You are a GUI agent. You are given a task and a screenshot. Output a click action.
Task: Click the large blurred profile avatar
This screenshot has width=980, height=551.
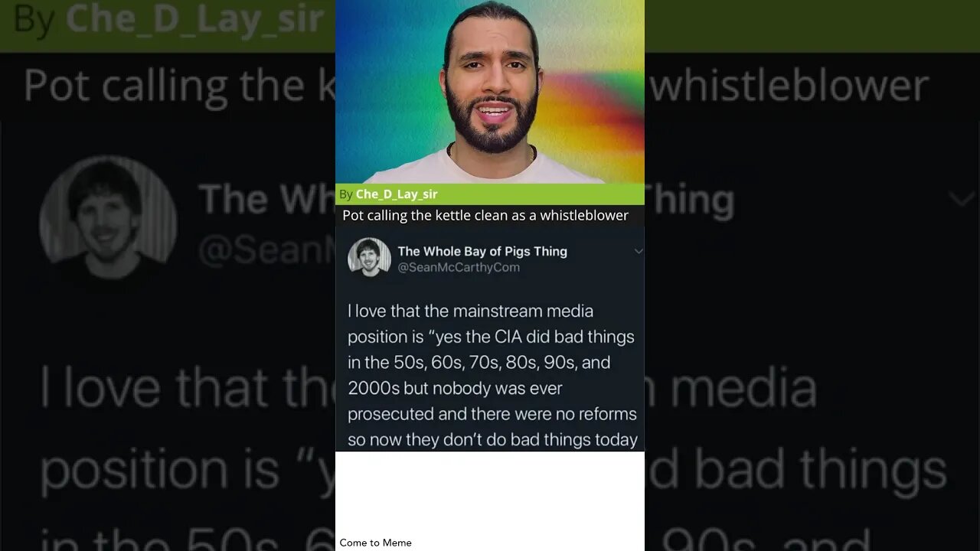(108, 217)
